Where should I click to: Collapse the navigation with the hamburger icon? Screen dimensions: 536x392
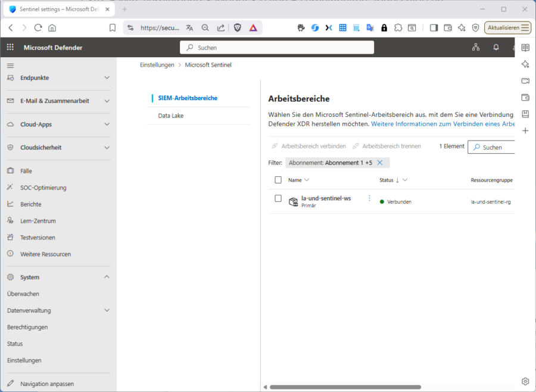pos(10,66)
